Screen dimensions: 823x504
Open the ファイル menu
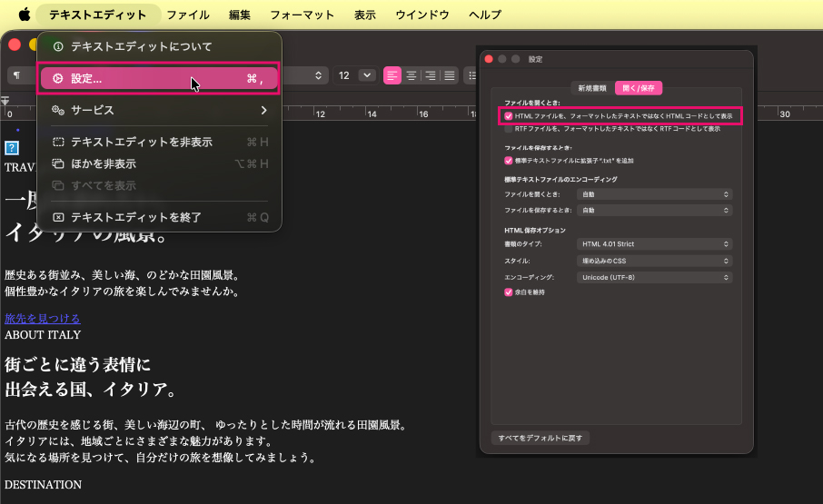(188, 15)
